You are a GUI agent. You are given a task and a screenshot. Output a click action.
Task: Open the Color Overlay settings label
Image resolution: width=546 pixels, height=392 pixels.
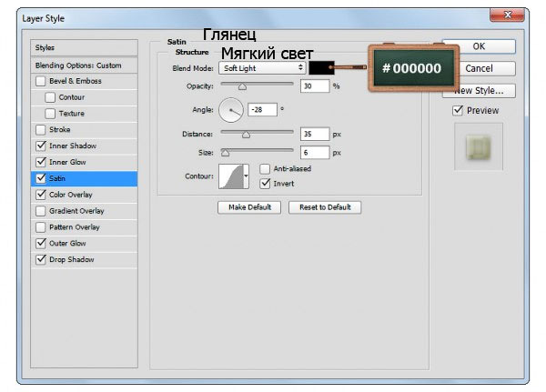pos(71,195)
